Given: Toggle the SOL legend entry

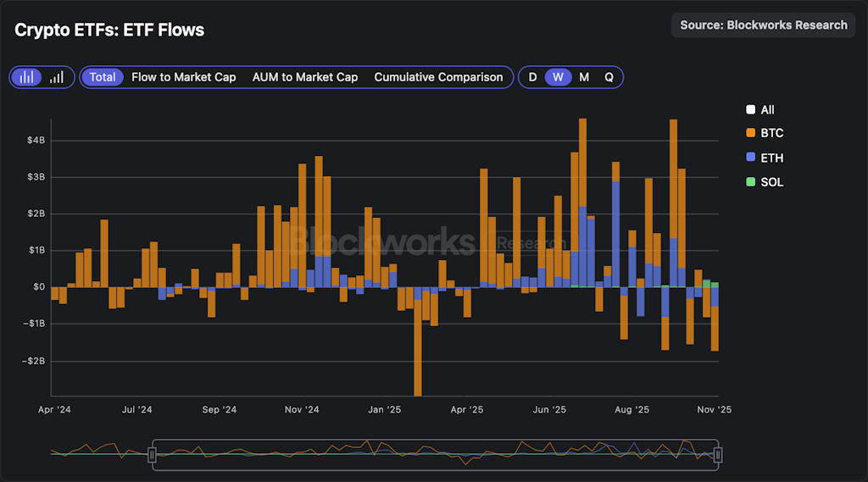Looking at the screenshot, I should [x=764, y=181].
